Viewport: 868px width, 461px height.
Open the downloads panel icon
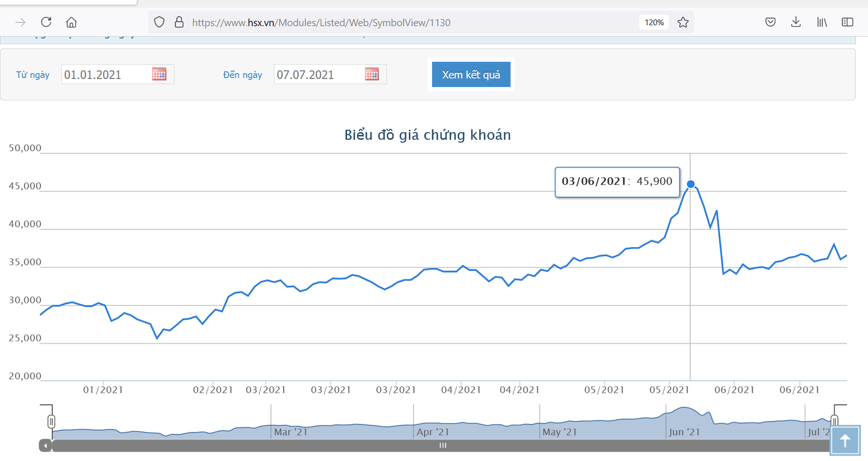pyautogui.click(x=796, y=22)
